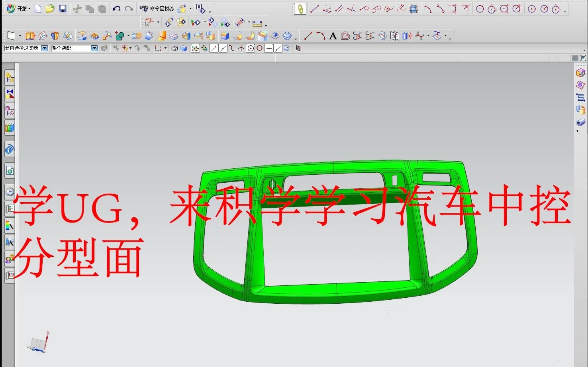Save the current part file
Screen dimensions: 588x367
pyautogui.click(x=63, y=8)
